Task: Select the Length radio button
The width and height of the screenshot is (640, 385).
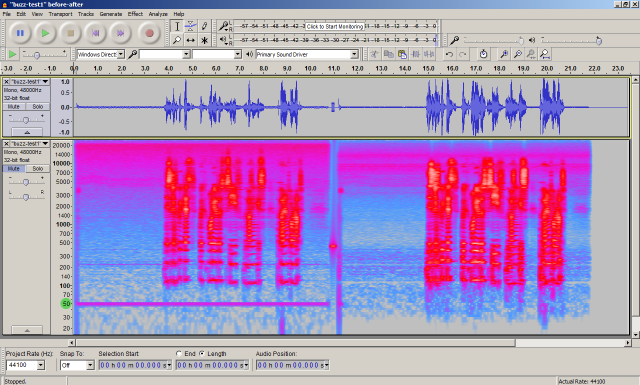Action: pyautogui.click(x=202, y=354)
